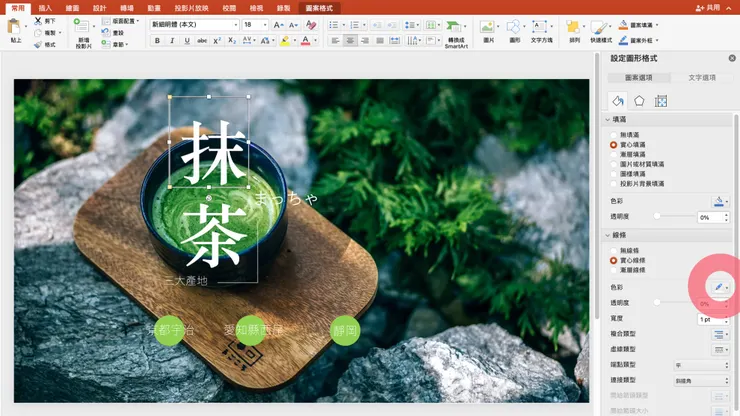The height and width of the screenshot is (416, 740).
Task: Click the Cut (剪下) scissors icon
Action: 38,21
